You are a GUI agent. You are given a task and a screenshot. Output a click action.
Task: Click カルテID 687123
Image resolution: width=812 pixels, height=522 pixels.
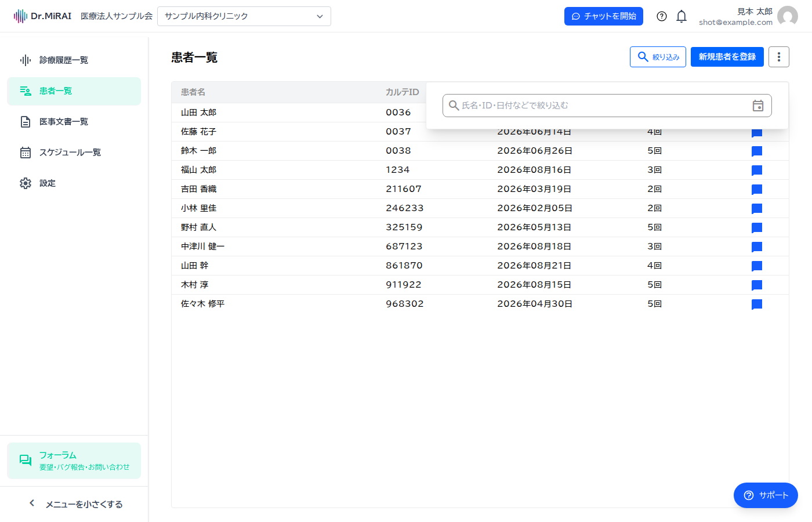(404, 246)
